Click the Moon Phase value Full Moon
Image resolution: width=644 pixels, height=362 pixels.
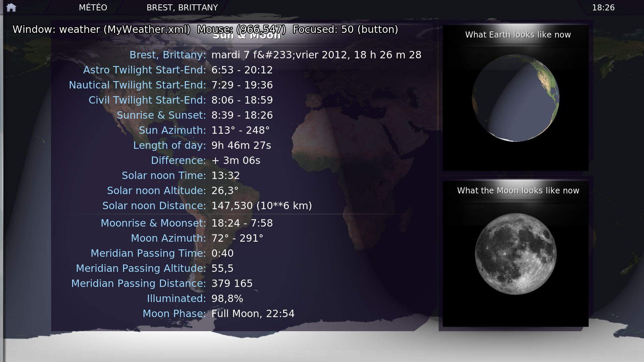(x=253, y=314)
